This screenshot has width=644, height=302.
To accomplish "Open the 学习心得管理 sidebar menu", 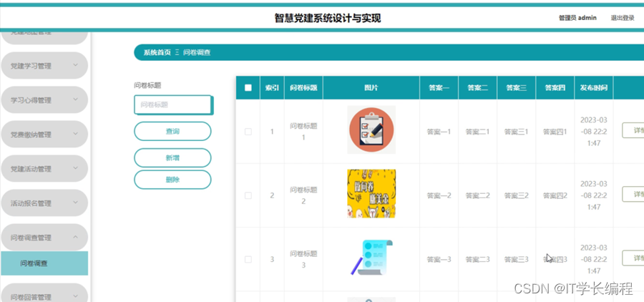I will click(x=44, y=100).
